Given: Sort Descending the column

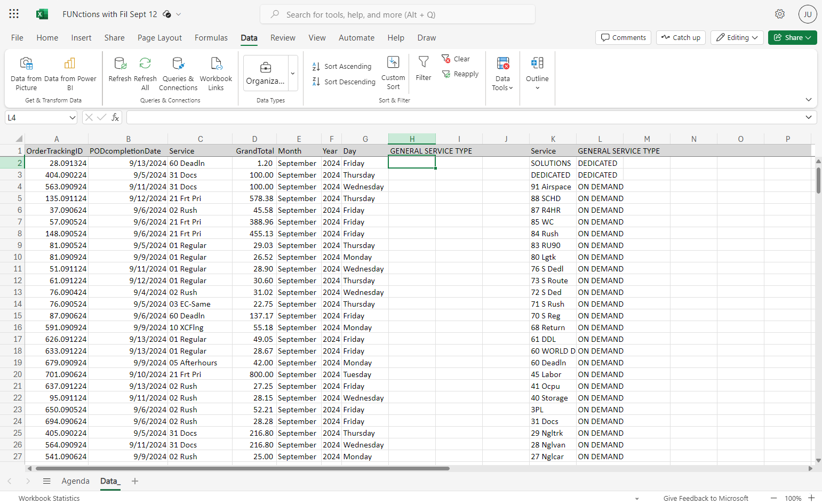Looking at the screenshot, I should click(x=344, y=82).
